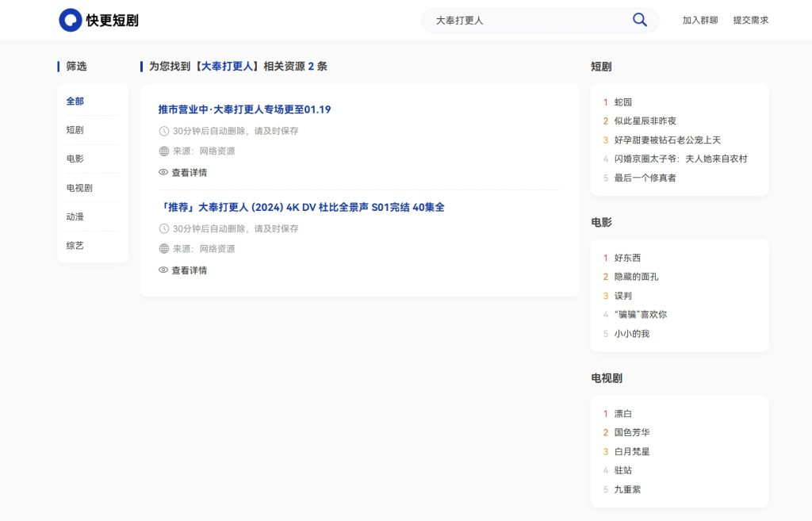Click the globe icon in the first result
The height and width of the screenshot is (521, 812).
click(164, 151)
